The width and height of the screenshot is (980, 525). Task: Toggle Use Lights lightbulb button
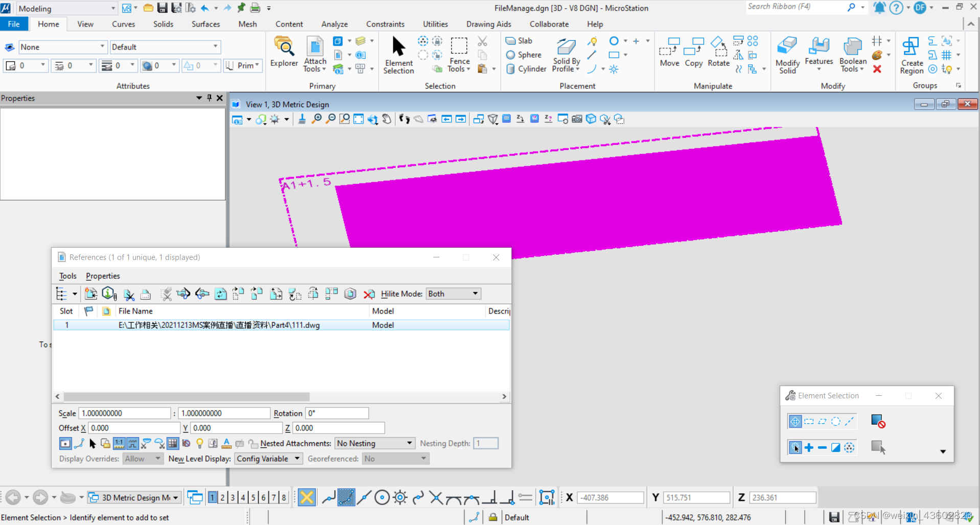[x=200, y=443]
